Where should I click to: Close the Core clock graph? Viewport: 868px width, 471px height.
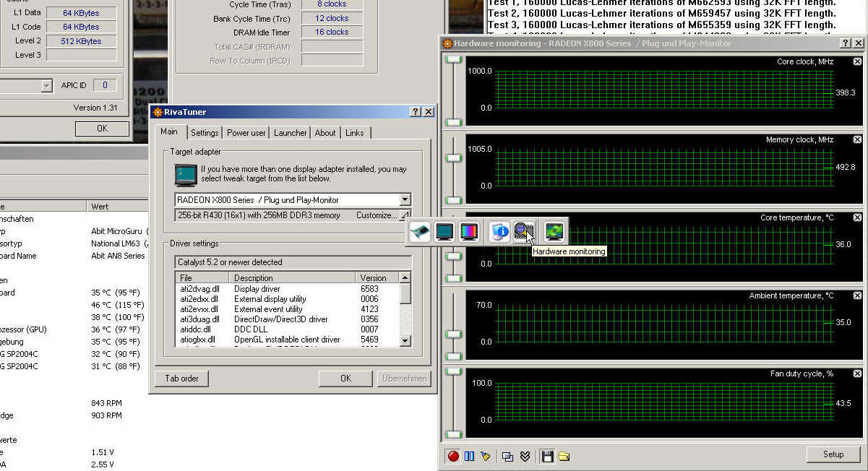(x=857, y=61)
